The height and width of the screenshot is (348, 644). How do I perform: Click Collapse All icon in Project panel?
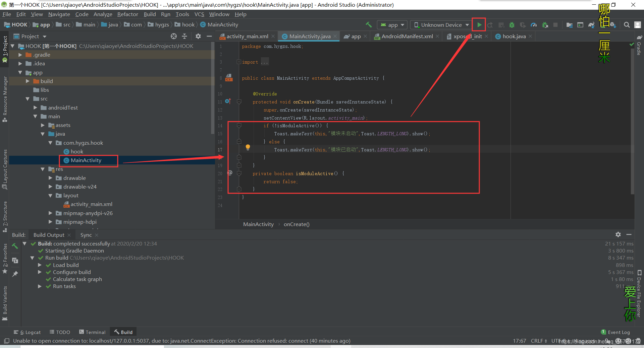coord(184,36)
